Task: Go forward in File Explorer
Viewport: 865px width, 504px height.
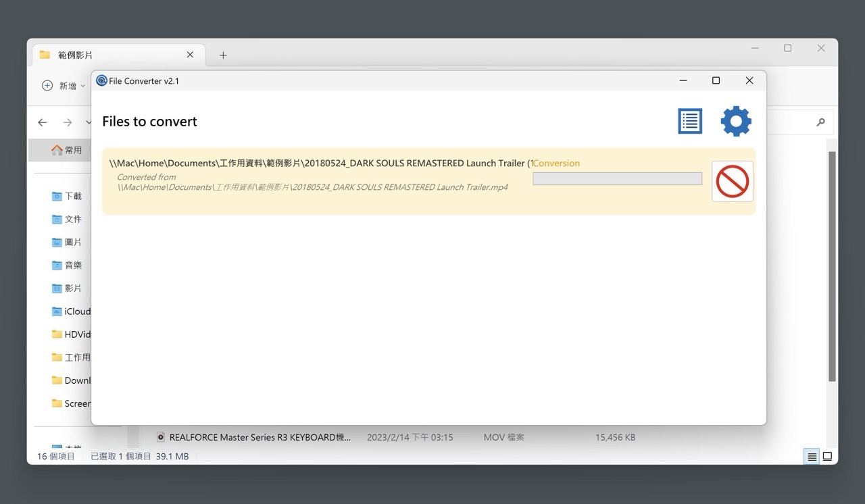Action: click(68, 122)
